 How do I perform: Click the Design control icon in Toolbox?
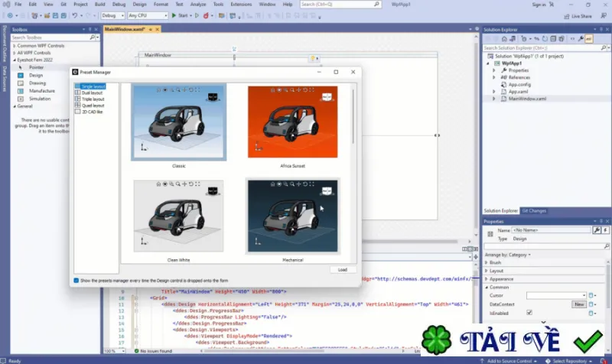[21, 75]
